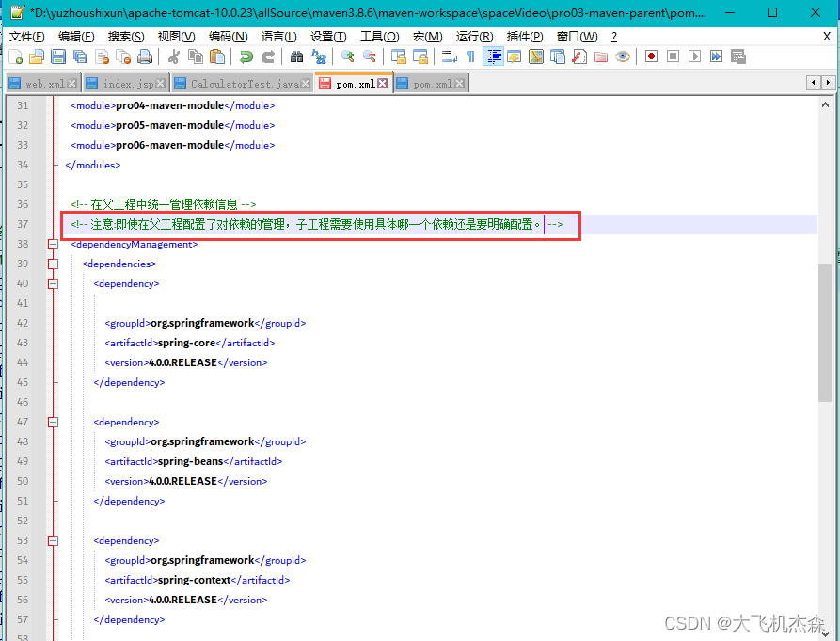Click the Stop recording macro icon

[x=673, y=56]
